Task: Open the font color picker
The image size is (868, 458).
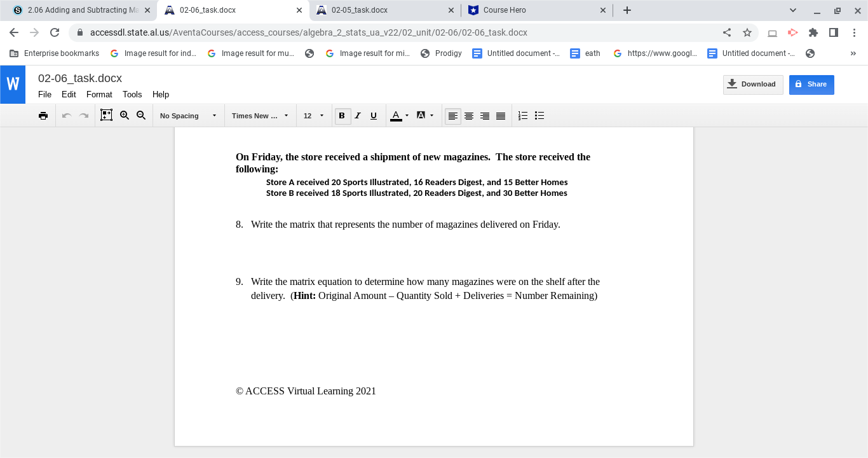Action: pyautogui.click(x=399, y=116)
